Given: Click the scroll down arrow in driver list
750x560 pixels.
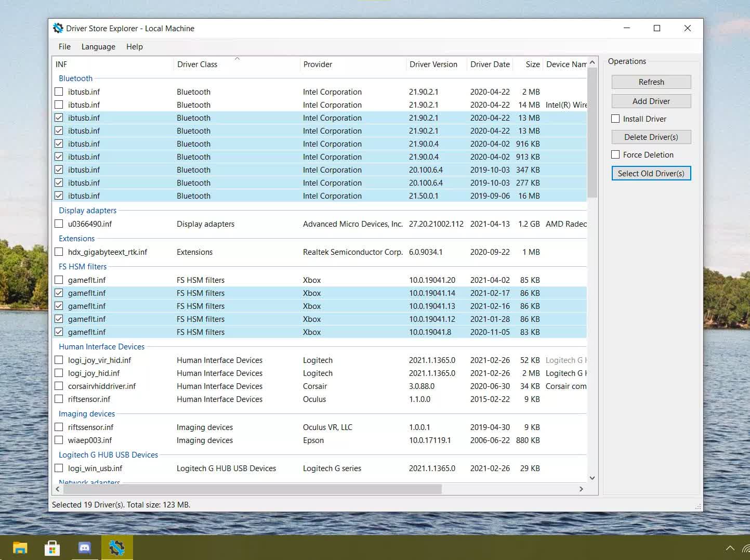Looking at the screenshot, I should pos(592,478).
